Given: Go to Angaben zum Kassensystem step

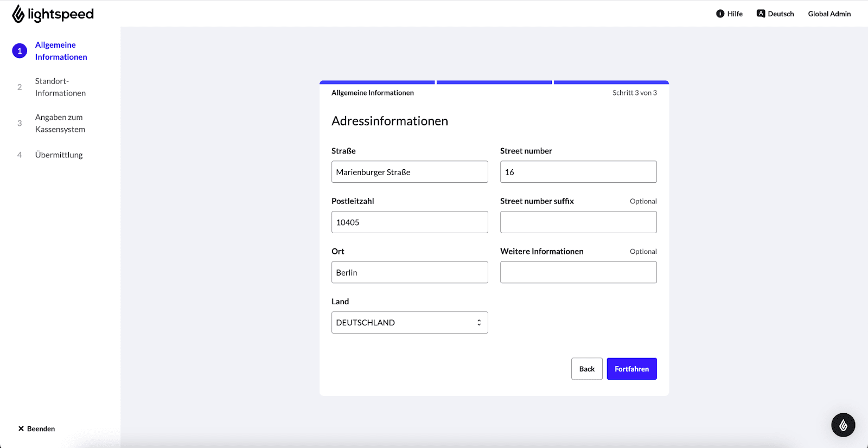Looking at the screenshot, I should pos(60,123).
